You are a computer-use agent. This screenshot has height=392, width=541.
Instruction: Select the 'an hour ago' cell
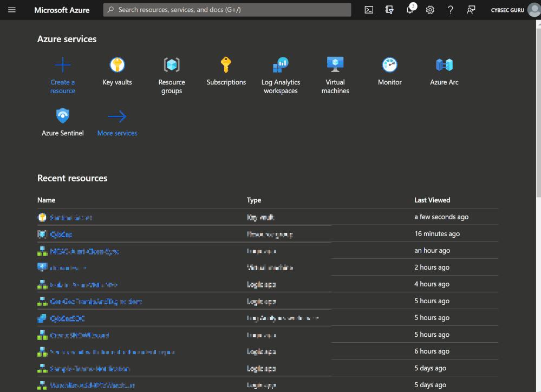pyautogui.click(x=432, y=251)
